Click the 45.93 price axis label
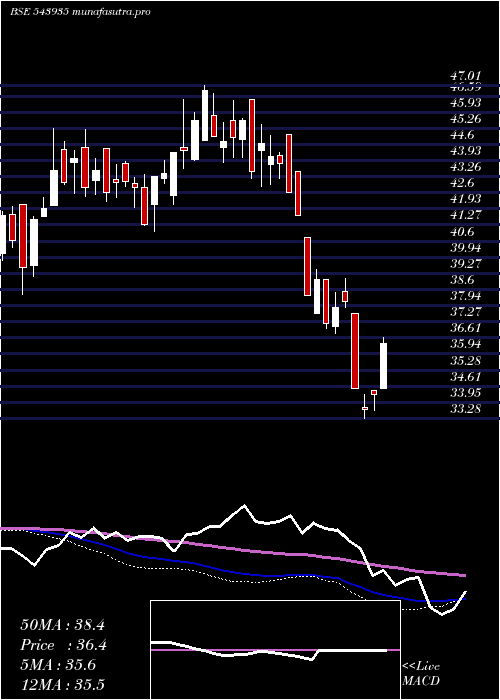The height and width of the screenshot is (700, 500). click(465, 103)
